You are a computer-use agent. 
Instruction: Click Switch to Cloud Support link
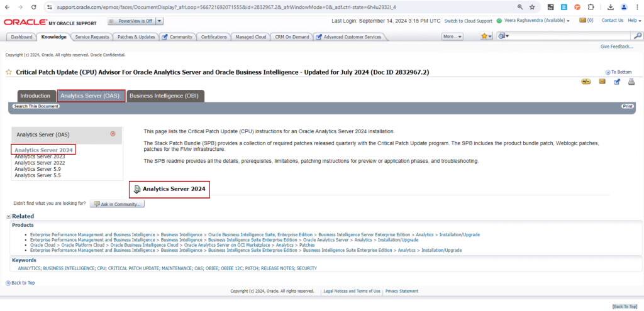(x=468, y=21)
